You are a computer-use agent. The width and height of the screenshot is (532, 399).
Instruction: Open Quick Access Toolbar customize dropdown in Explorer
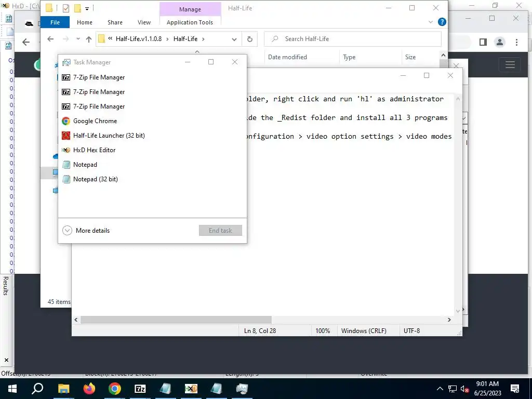87,8
